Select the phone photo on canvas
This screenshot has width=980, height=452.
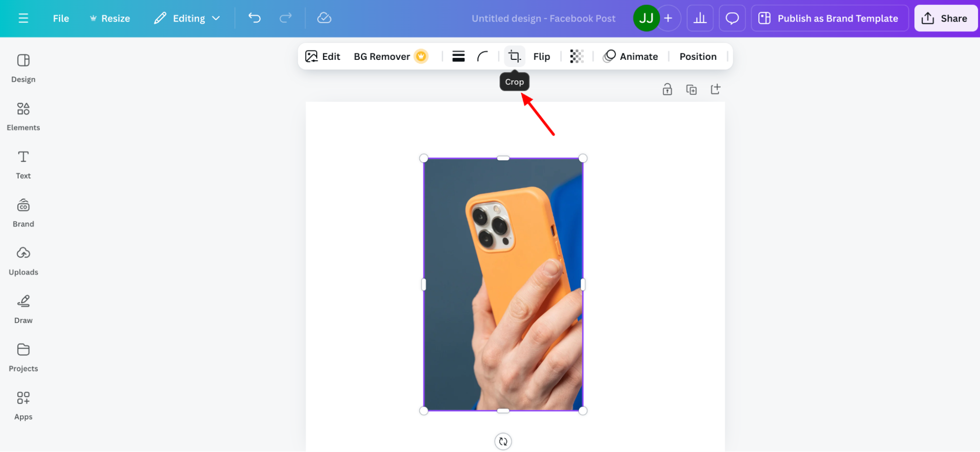point(503,284)
